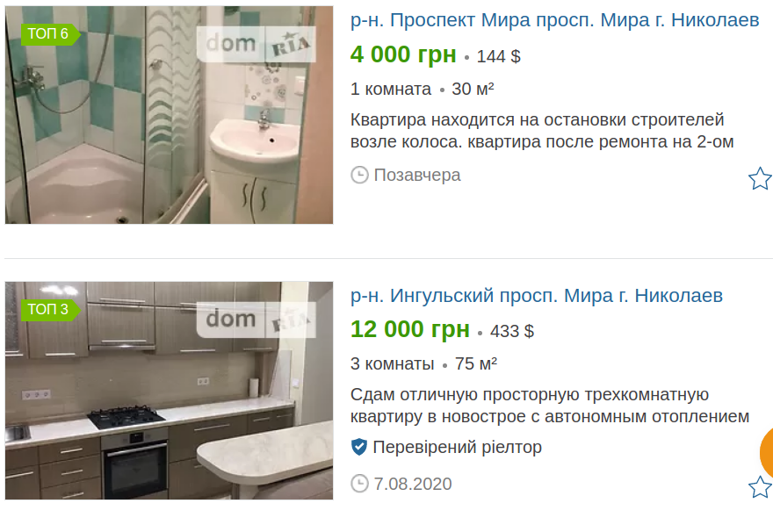Add the 4 000 грн listing to favorites star

pyautogui.click(x=760, y=178)
